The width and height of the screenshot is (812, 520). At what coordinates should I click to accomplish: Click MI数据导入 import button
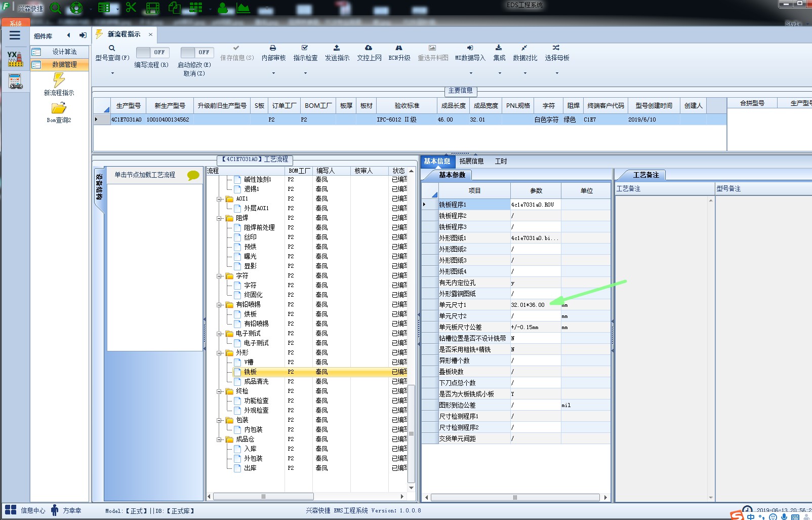470,53
